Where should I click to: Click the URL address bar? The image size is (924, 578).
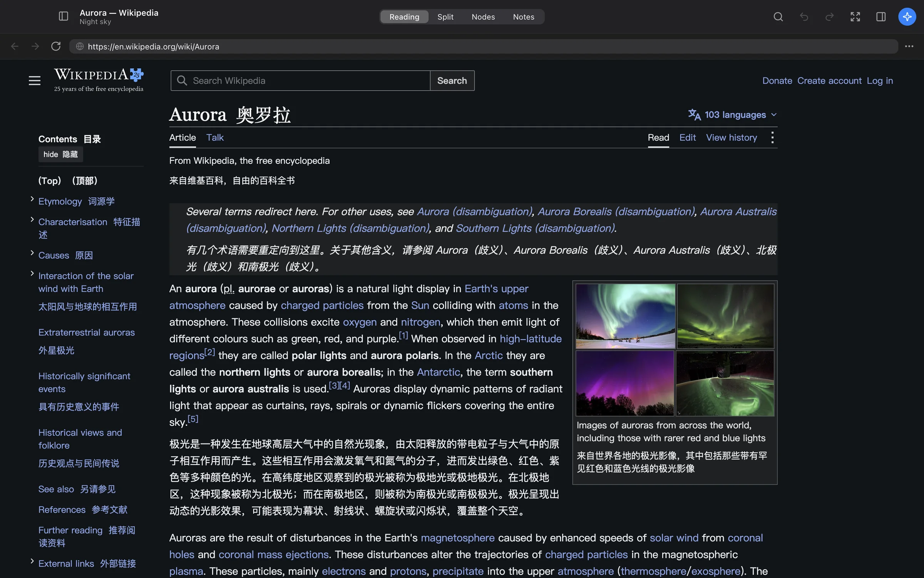(483, 46)
